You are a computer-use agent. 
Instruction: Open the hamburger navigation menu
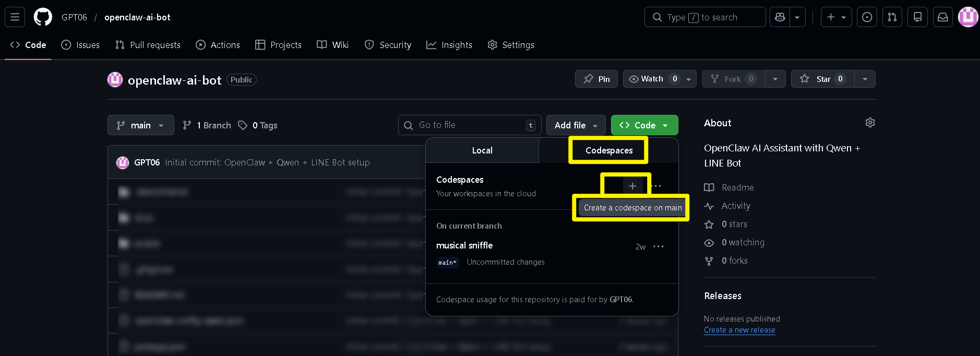[15, 17]
